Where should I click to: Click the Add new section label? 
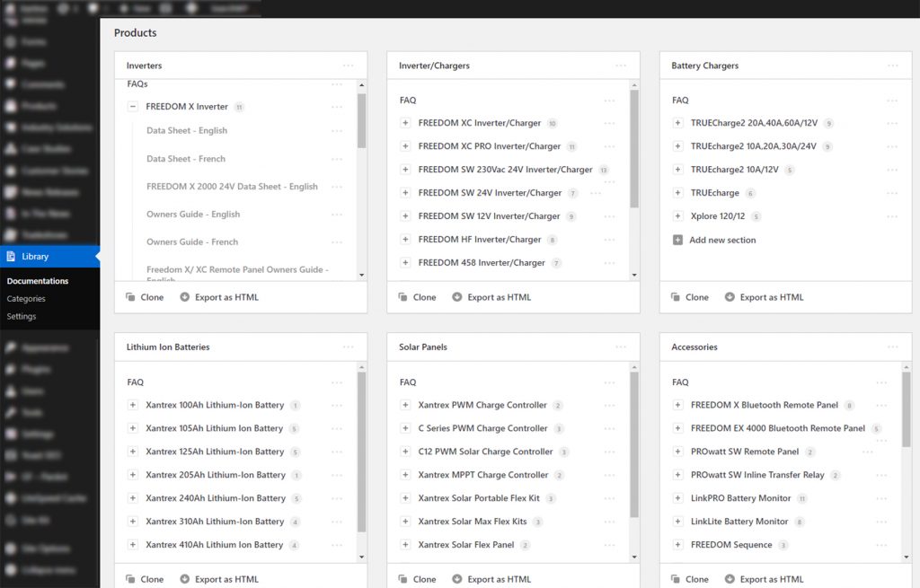coord(722,240)
